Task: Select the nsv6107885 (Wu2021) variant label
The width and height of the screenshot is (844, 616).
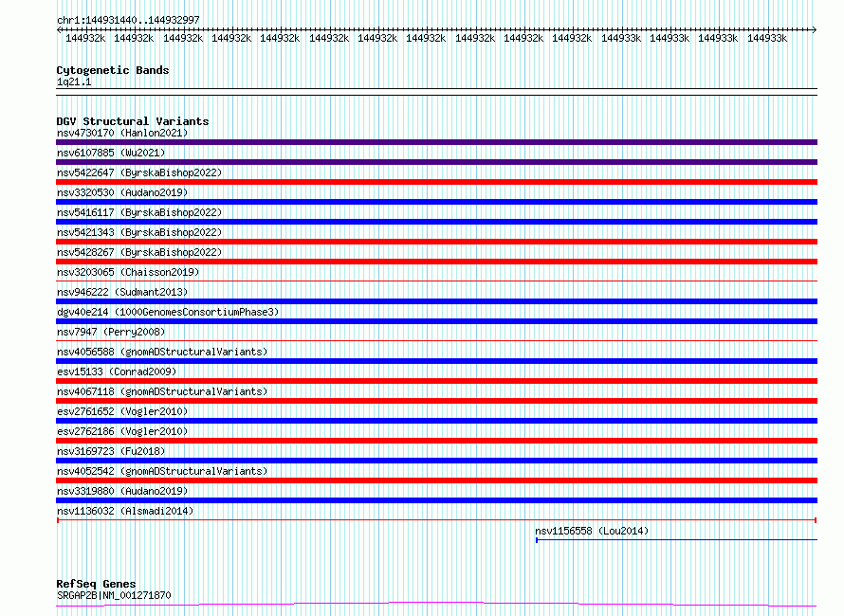Action: pyautogui.click(x=111, y=153)
